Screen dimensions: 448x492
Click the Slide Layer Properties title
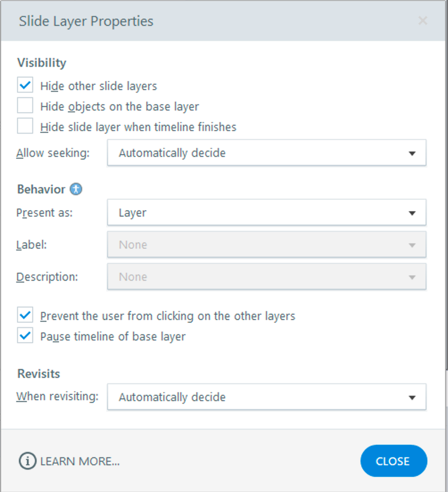(x=86, y=21)
